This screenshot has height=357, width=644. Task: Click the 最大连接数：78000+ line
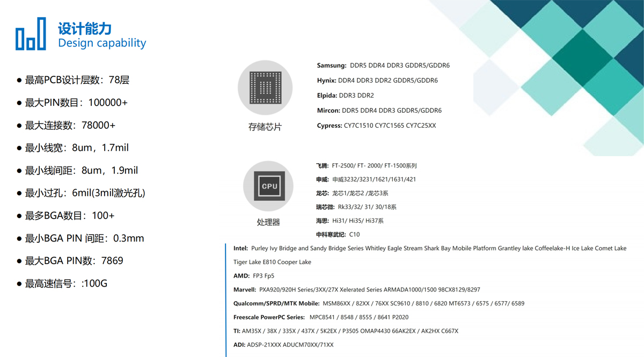pos(66,125)
